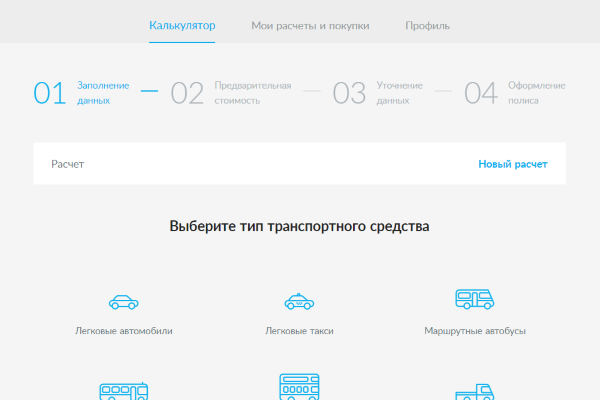Pick the route minibus icon
Image resolution: width=600 pixels, height=400 pixels.
(475, 299)
